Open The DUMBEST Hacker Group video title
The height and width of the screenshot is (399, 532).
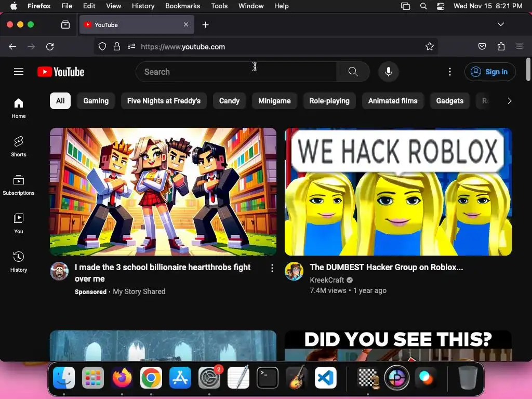tap(387, 268)
